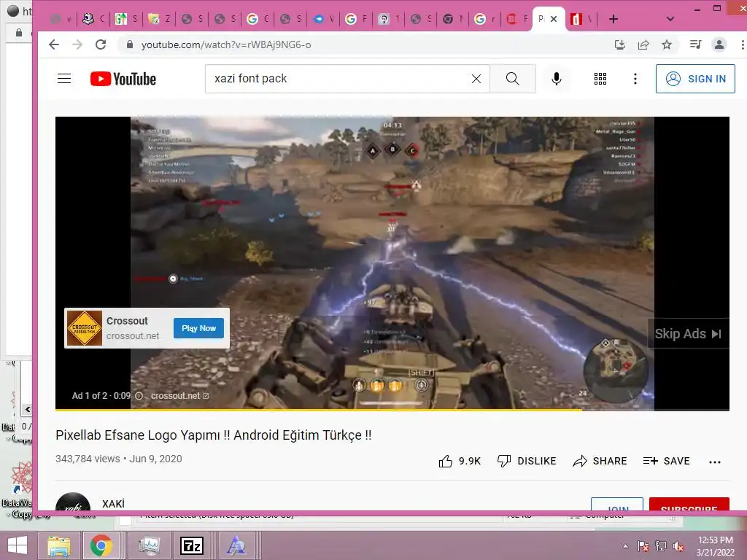Close the active YouTube tab

[554, 19]
